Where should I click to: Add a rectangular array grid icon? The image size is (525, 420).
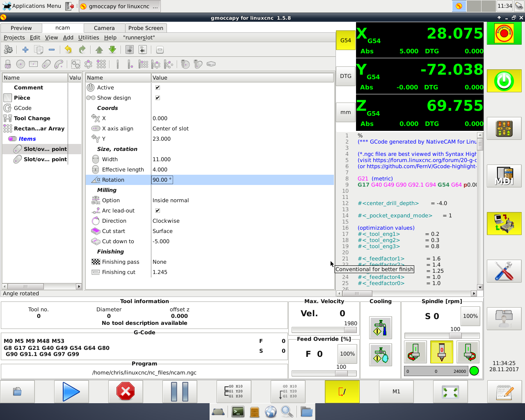[x=101, y=64]
